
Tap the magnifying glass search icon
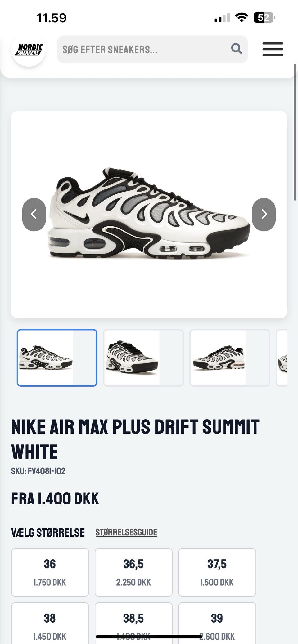point(237,49)
